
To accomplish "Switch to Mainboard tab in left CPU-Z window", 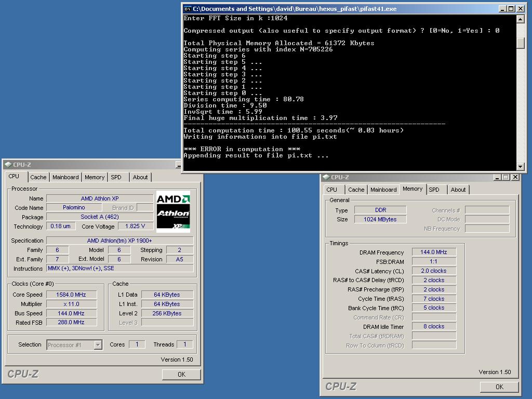I will (x=65, y=177).
